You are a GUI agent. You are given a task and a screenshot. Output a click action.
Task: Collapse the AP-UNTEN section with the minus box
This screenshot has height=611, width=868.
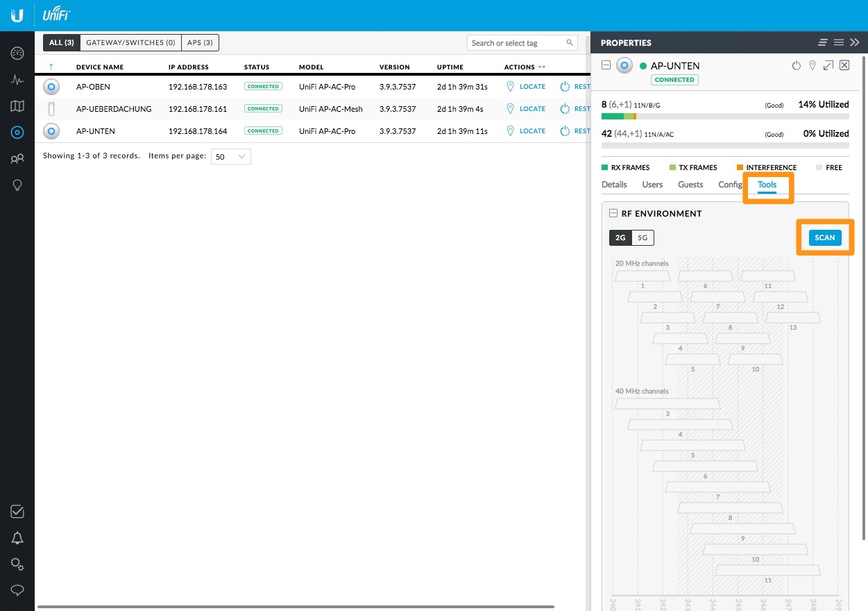point(606,65)
